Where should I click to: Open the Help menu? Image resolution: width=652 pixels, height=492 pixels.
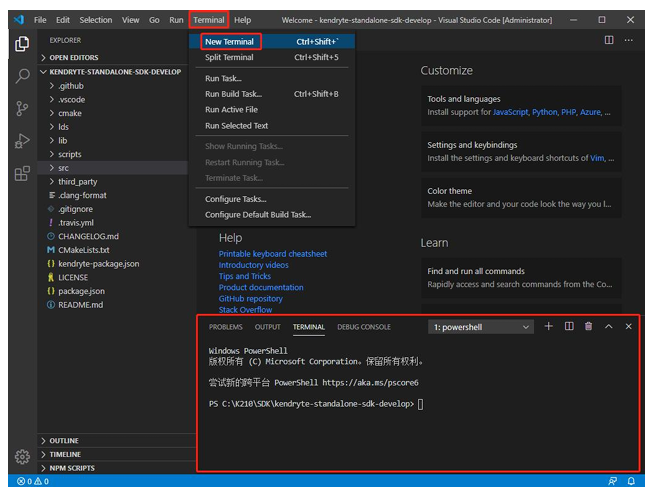242,20
